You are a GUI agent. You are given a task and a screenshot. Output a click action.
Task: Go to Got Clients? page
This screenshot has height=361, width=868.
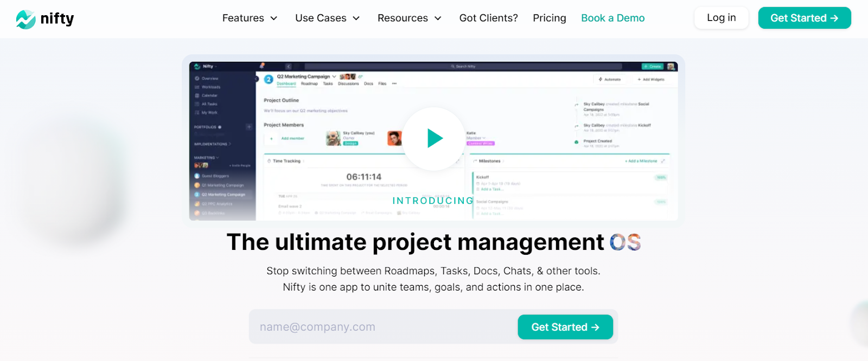click(488, 18)
